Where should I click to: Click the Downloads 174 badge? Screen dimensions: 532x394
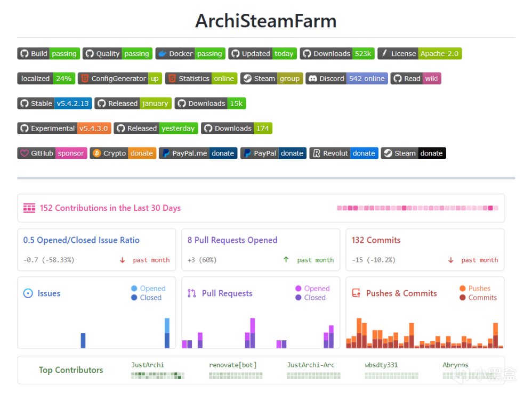[237, 128]
